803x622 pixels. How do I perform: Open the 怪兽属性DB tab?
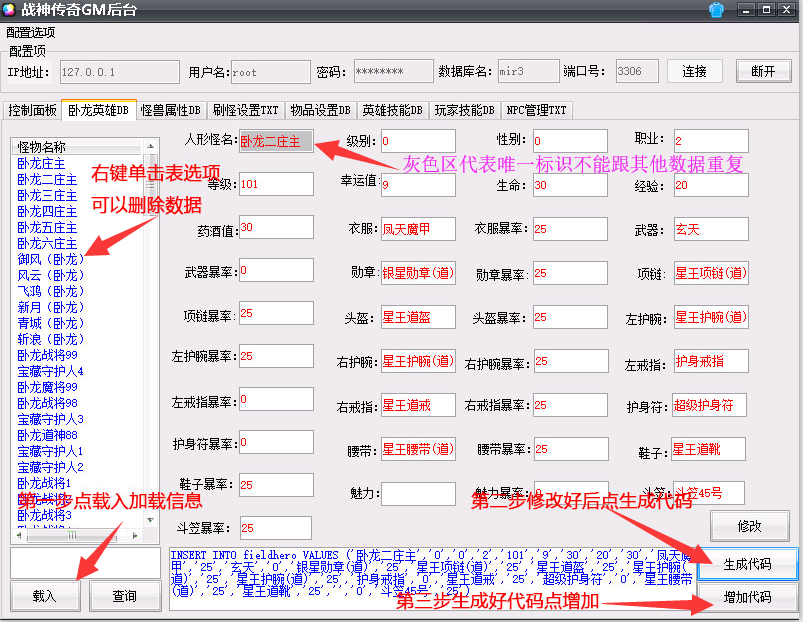[170, 110]
